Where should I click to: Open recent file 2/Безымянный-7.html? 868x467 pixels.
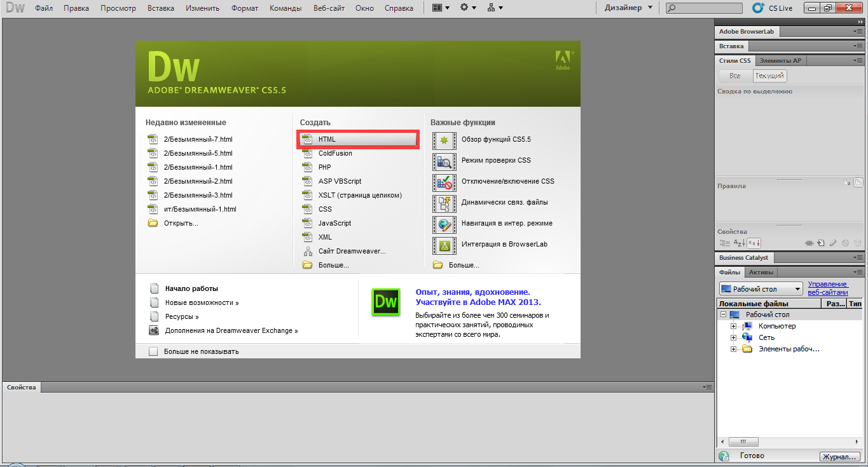[190, 139]
